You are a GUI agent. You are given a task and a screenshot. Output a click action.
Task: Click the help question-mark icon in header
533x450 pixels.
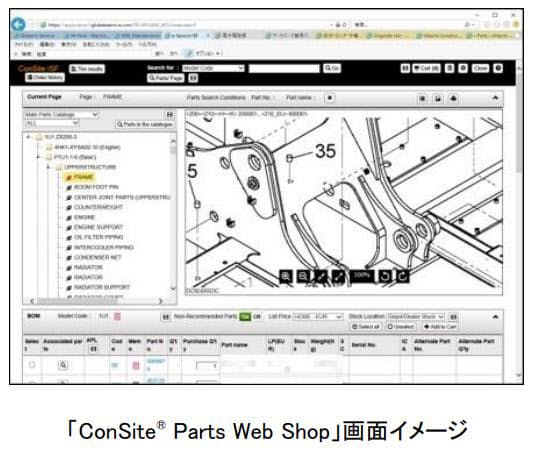[498, 68]
